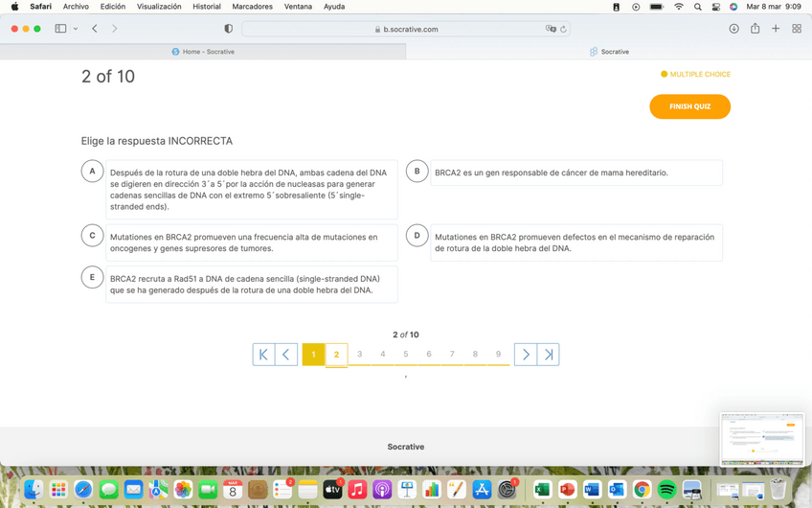Image resolution: width=812 pixels, height=508 pixels.
Task: Open the Ventana menu
Action: coord(298,7)
